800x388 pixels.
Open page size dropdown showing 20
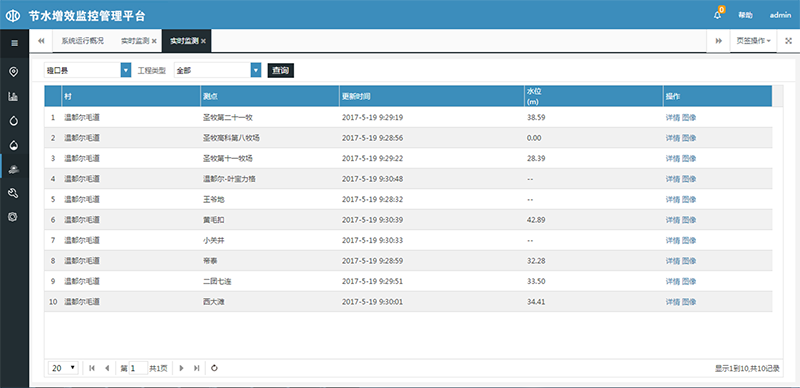pyautogui.click(x=63, y=368)
